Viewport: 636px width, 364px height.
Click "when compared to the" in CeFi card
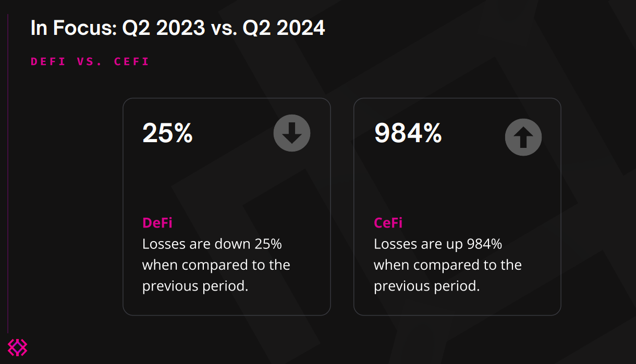coord(447,265)
